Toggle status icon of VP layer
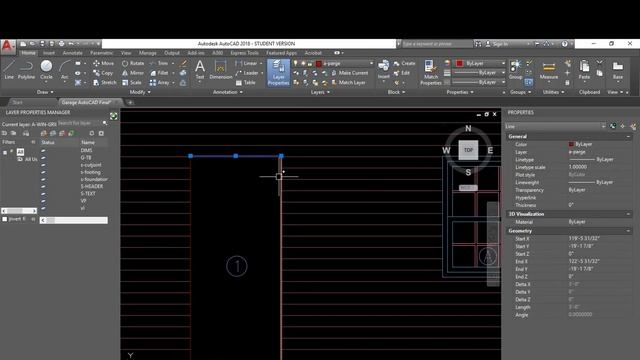The height and width of the screenshot is (360, 640). (43, 201)
